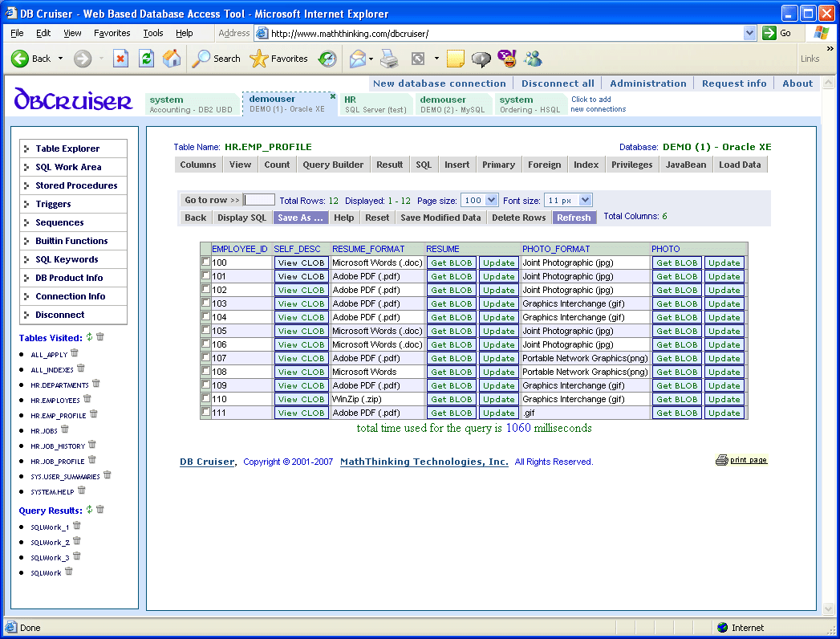Select the checkbox for employee 111

[205, 412]
